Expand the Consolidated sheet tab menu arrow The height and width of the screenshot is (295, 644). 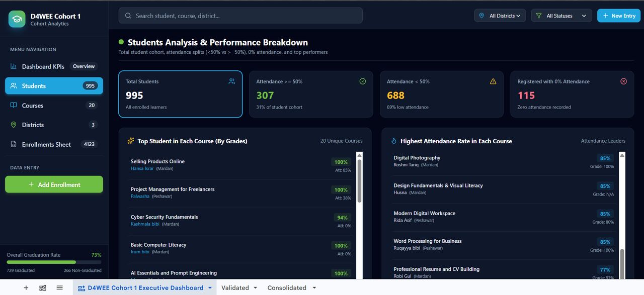pos(314,288)
